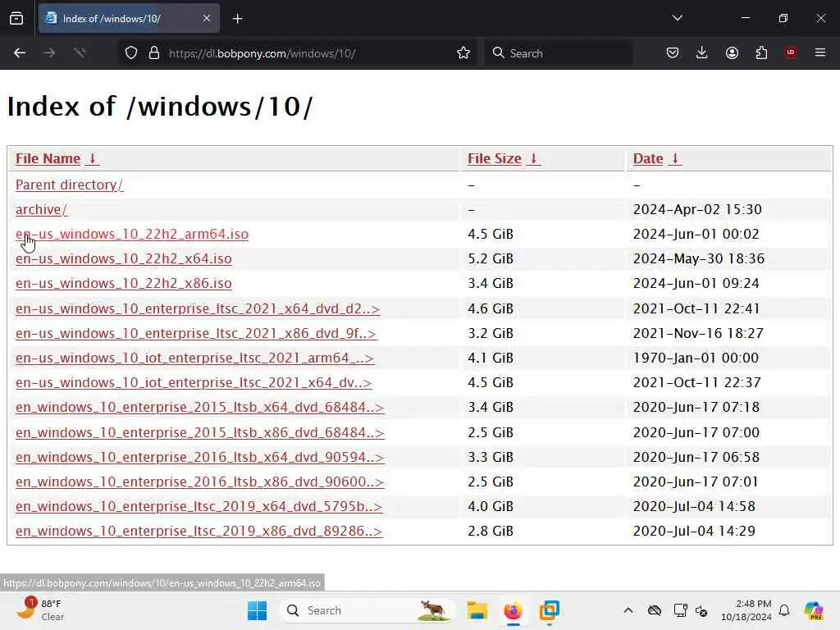Image resolution: width=840 pixels, height=630 pixels.
Task: Select the Index of /windows/10/ tab
Action: (129, 19)
